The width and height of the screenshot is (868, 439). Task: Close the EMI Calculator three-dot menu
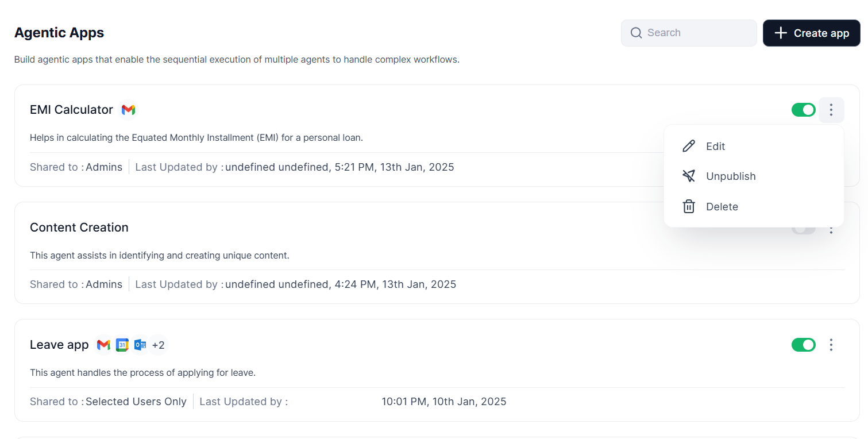831,110
